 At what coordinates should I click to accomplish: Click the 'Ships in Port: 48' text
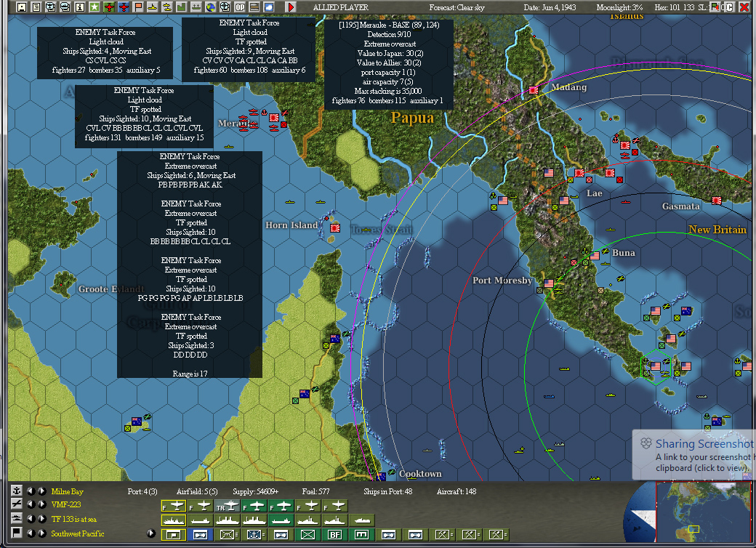point(387,491)
